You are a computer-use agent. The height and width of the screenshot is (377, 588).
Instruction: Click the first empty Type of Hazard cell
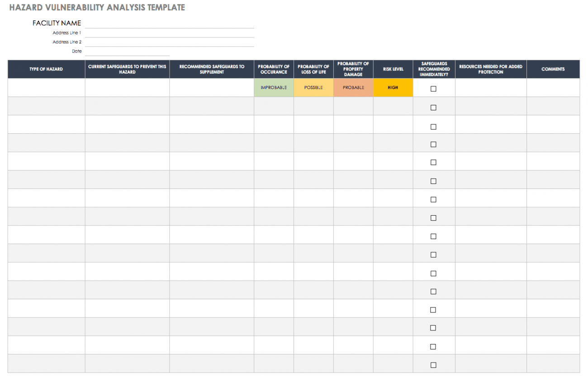click(x=46, y=88)
